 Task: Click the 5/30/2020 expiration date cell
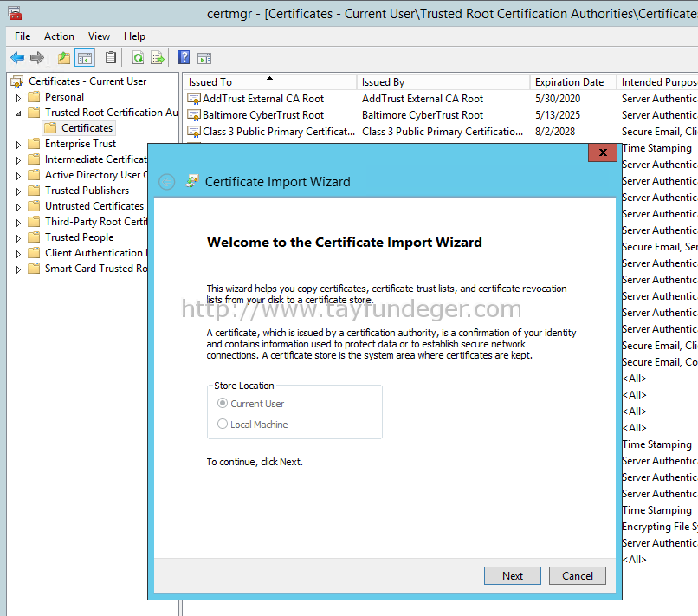point(558,99)
